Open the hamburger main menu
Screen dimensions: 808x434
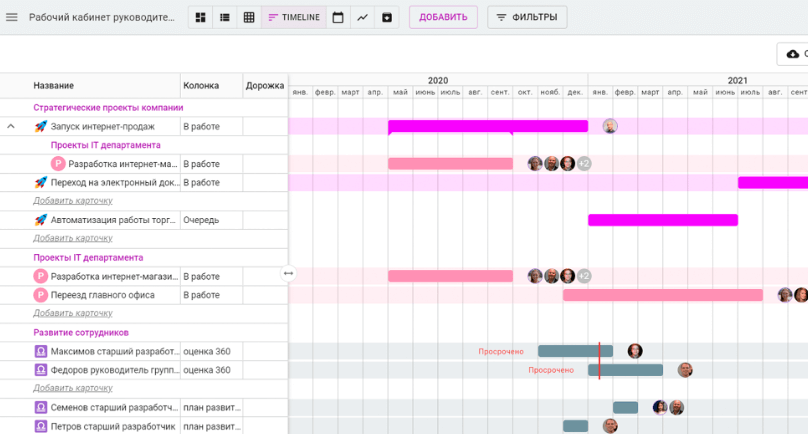point(11,17)
